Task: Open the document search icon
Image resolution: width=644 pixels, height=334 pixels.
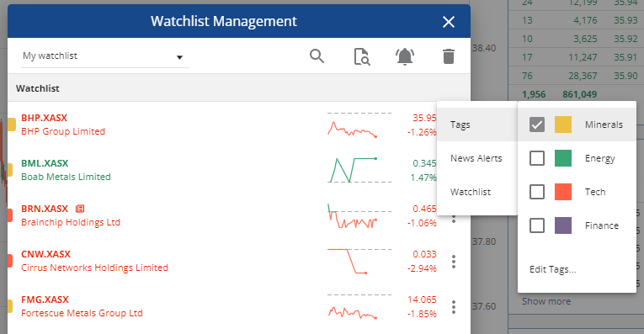Action: [362, 56]
